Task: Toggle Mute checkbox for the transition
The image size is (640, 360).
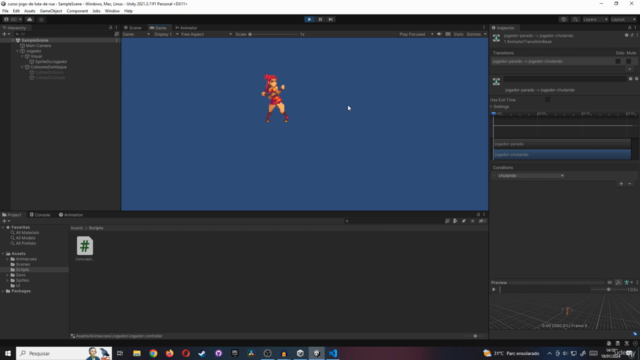Action: [x=629, y=61]
